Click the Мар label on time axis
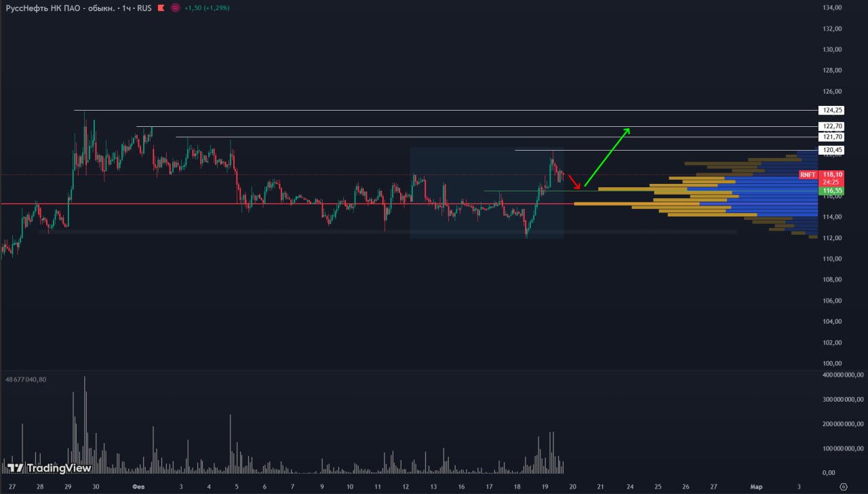The image size is (868, 494). [756, 487]
